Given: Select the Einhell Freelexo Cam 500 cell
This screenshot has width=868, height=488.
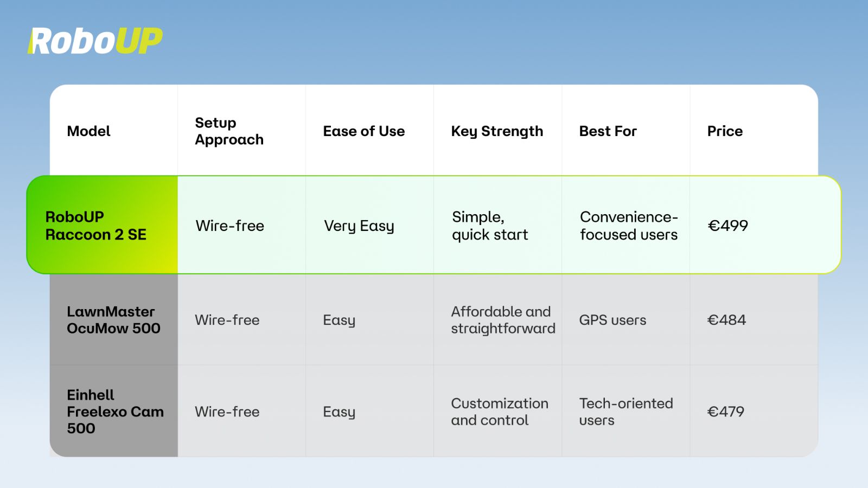Looking at the screenshot, I should (x=115, y=412).
